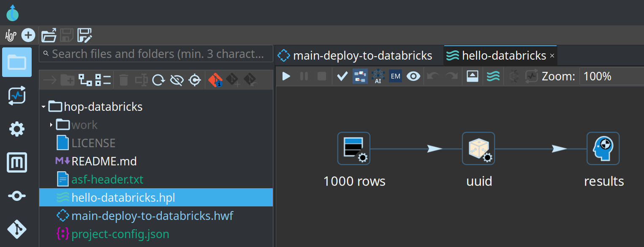644x247 pixels.
Task: Toggle the highlighted pipeline diagram icon
Action: 360,76
